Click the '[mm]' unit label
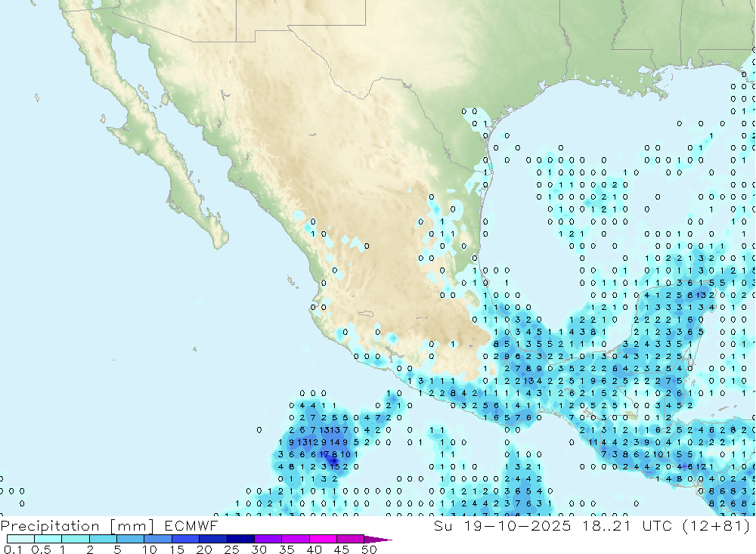The width and height of the screenshot is (756, 554). [132, 526]
